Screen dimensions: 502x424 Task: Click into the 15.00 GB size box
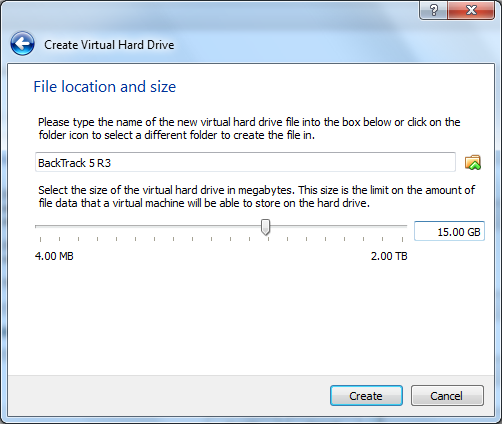click(449, 231)
